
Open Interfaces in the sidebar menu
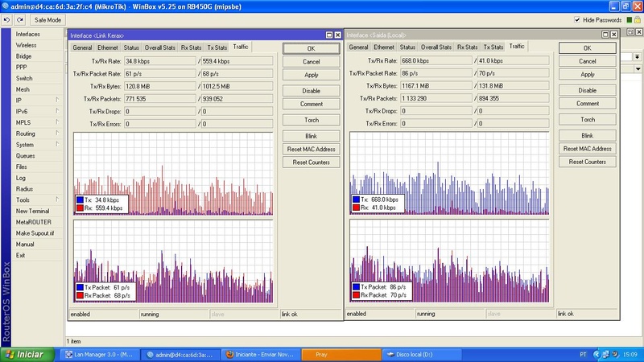pos(28,34)
